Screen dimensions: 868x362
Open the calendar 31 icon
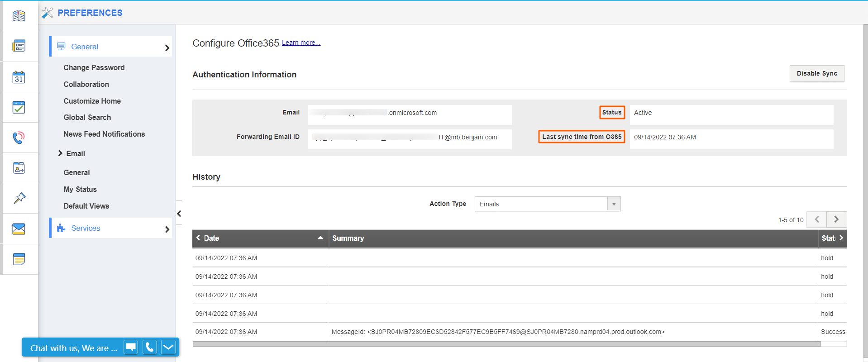[19, 77]
